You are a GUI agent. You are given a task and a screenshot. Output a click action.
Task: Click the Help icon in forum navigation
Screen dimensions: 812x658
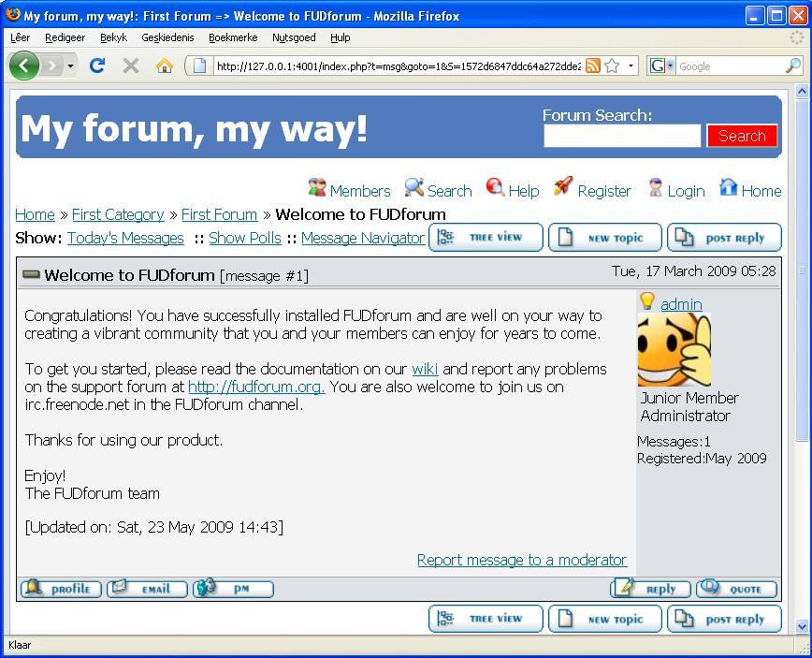pos(495,188)
